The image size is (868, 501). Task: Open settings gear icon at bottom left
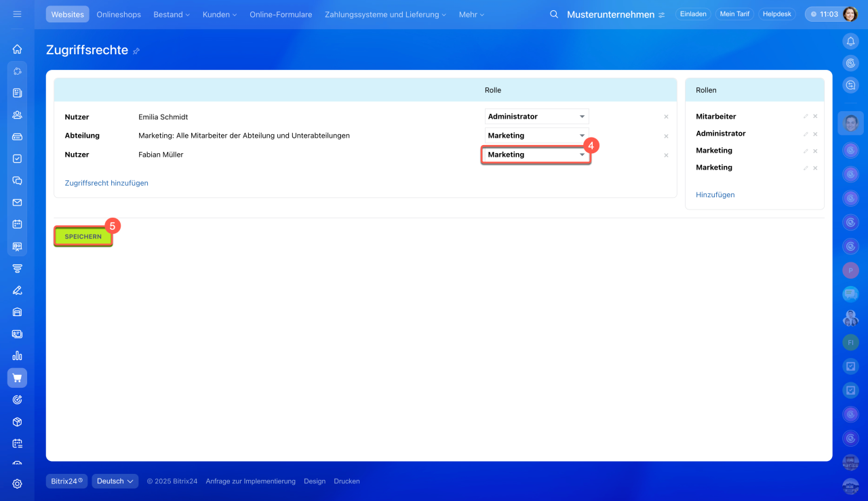(x=17, y=483)
